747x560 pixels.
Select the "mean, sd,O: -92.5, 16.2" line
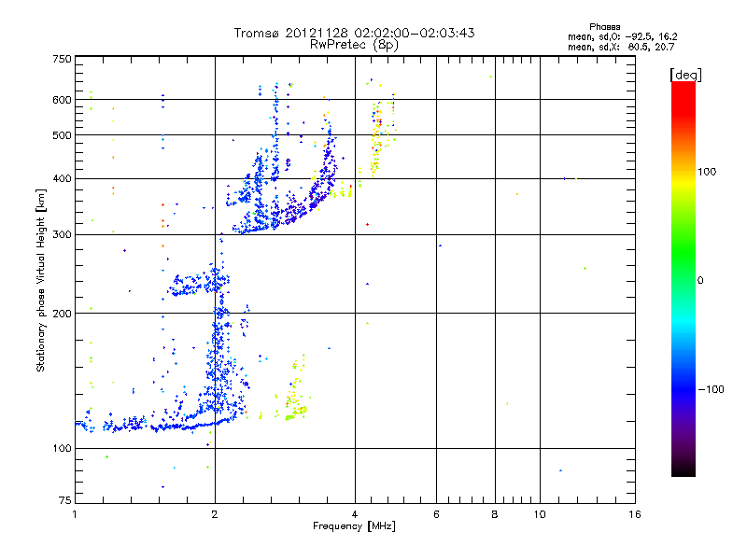(623, 36)
